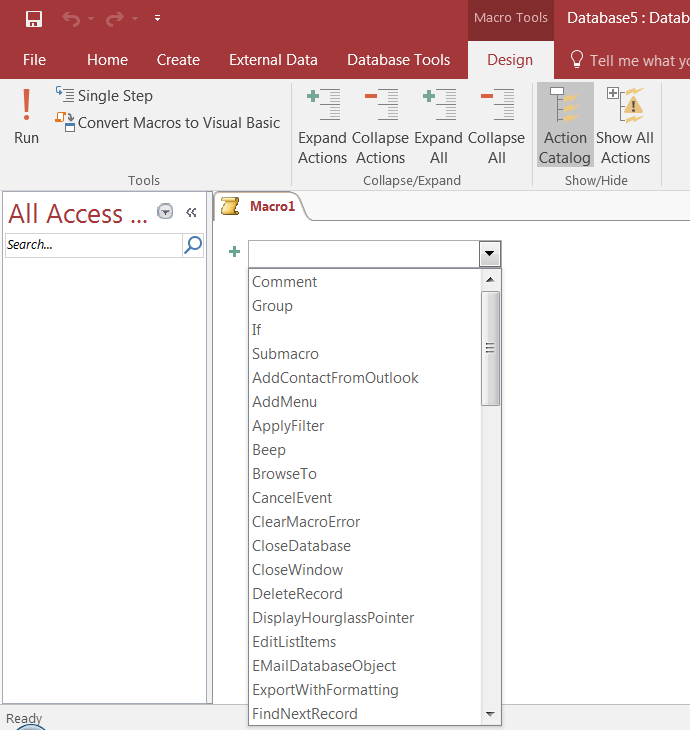Open the Redo history dropdown arrow
The height and width of the screenshot is (730, 690).
pyautogui.click(x=135, y=19)
